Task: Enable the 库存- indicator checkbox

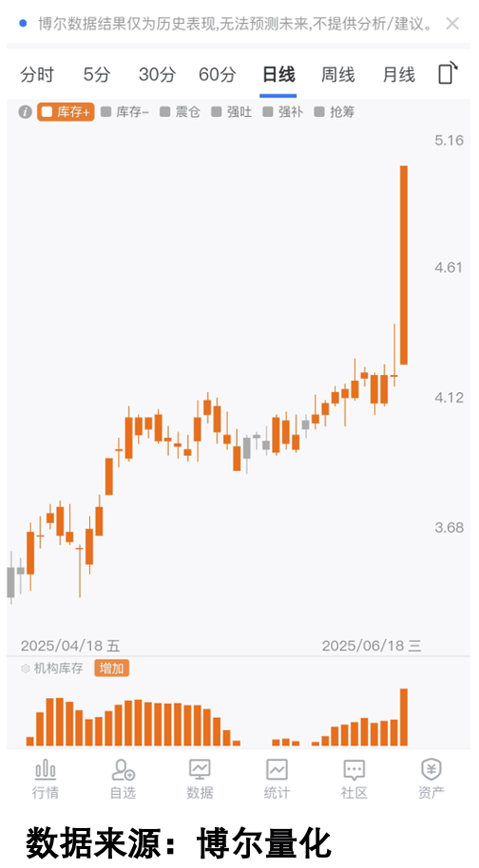Action: point(105,112)
